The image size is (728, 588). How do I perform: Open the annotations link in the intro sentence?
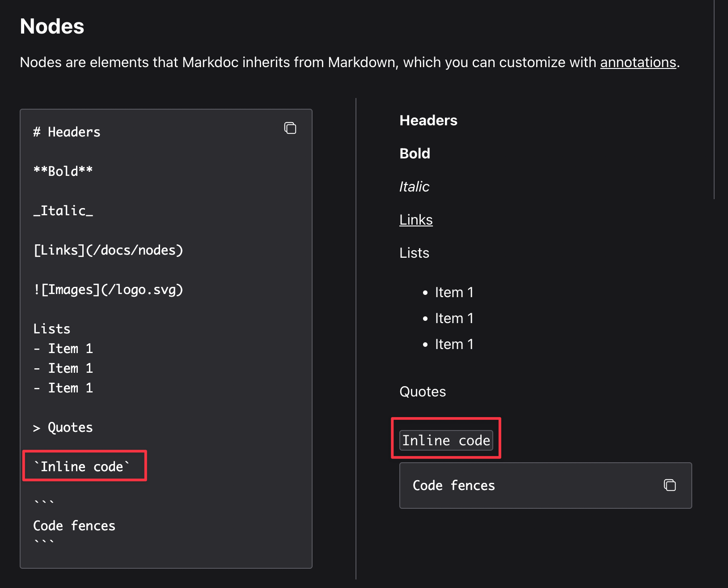[638, 62]
